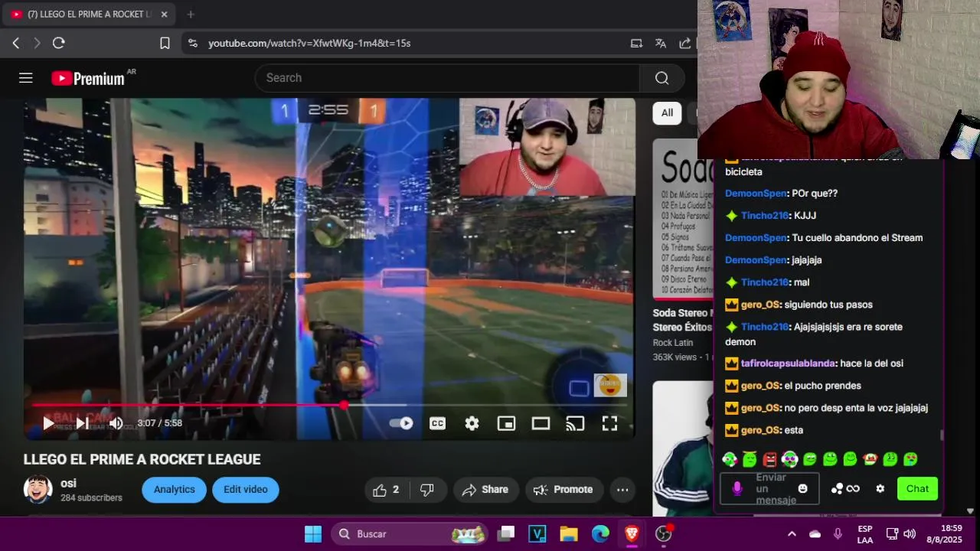
Task: Share the video
Action: [x=485, y=490]
